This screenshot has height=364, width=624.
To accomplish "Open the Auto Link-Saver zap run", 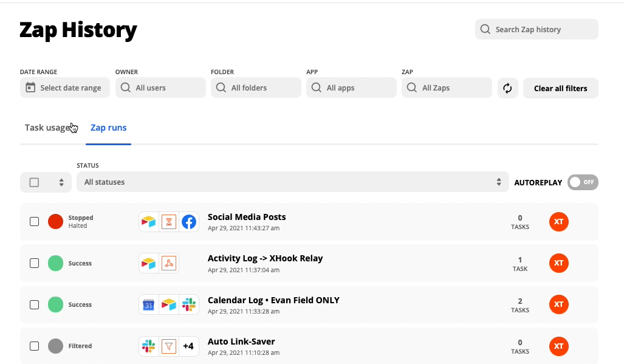I will [241, 342].
